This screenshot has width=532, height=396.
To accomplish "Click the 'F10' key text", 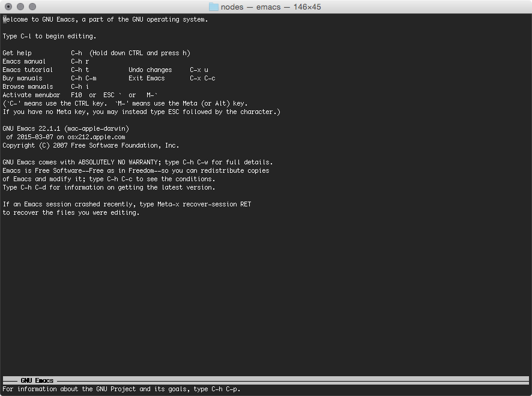I will pos(76,95).
